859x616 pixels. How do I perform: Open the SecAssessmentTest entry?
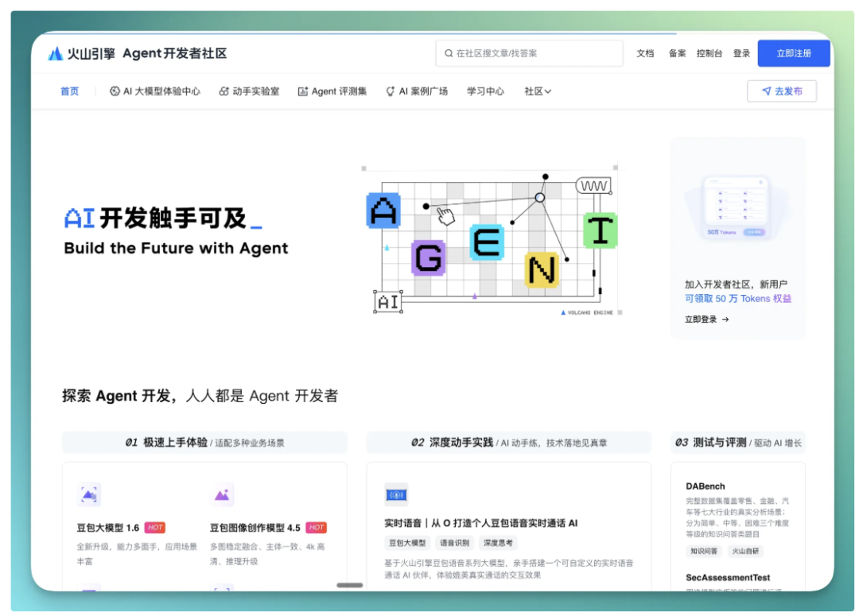pos(728,578)
